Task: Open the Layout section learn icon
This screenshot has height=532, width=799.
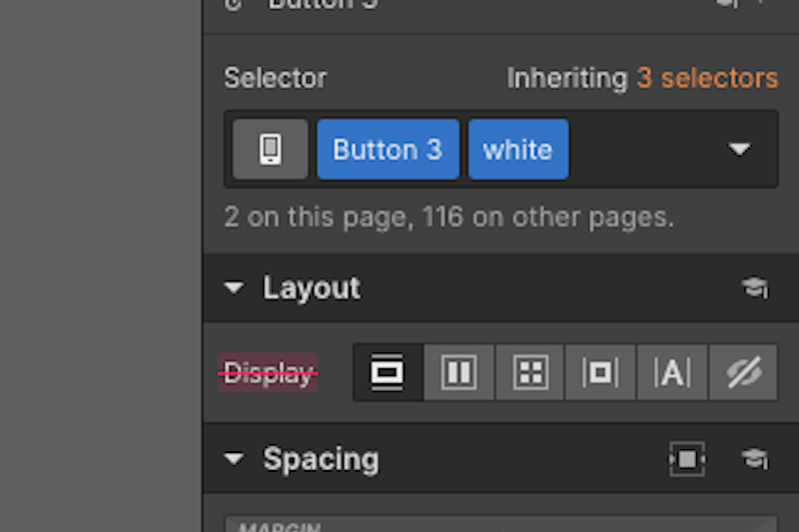Action: click(x=754, y=288)
